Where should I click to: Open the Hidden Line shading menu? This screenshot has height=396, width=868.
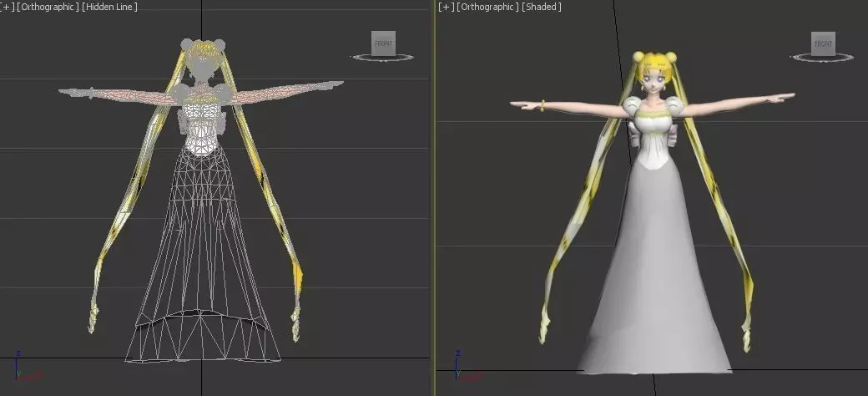109,7
